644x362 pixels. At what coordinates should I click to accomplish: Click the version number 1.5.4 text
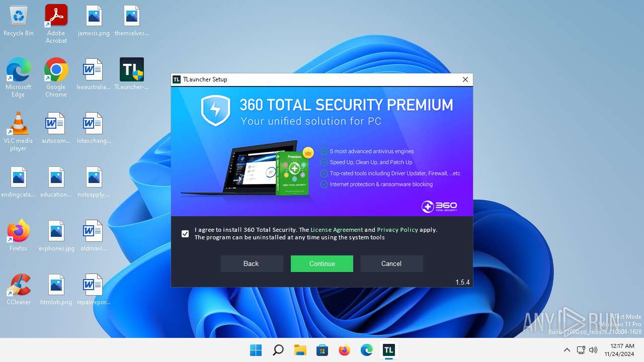pyautogui.click(x=462, y=283)
